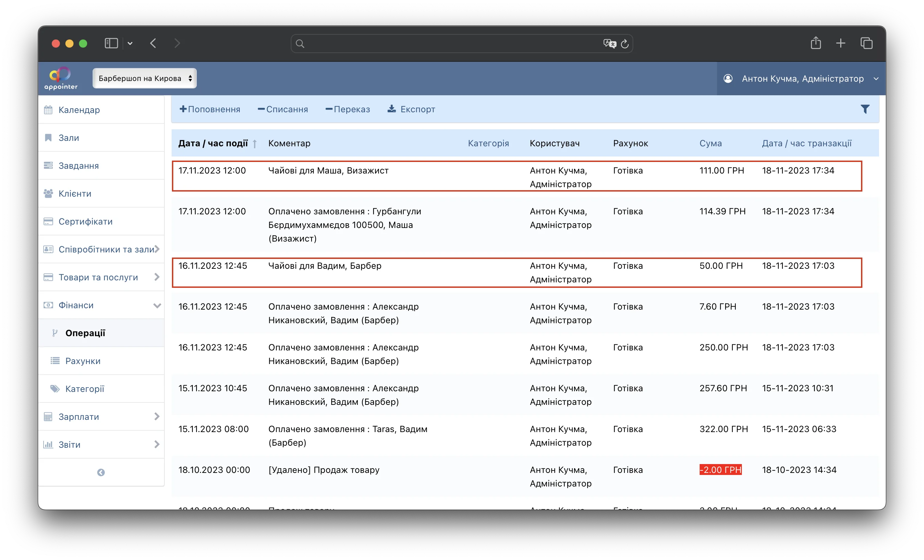Screen dimensions: 924x560
Task: Open the filter funnel icon
Action: (x=865, y=109)
